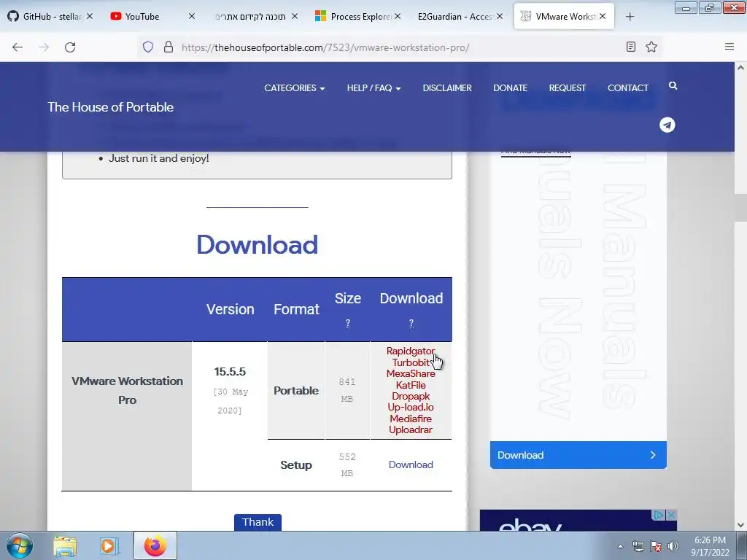This screenshot has height=560, width=747.
Task: Click the question mark under Size
Action: point(348,323)
